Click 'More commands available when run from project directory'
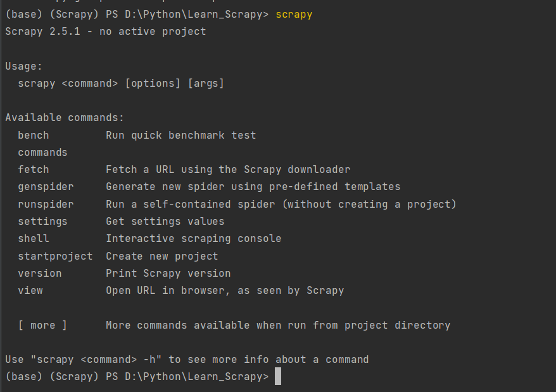Screen dimensions: 556x392 coord(278,326)
